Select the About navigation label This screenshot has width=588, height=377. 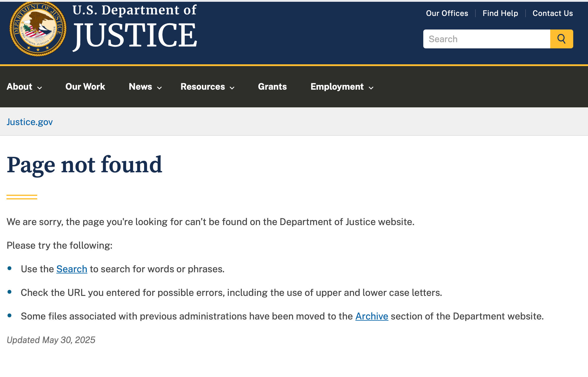coord(19,87)
